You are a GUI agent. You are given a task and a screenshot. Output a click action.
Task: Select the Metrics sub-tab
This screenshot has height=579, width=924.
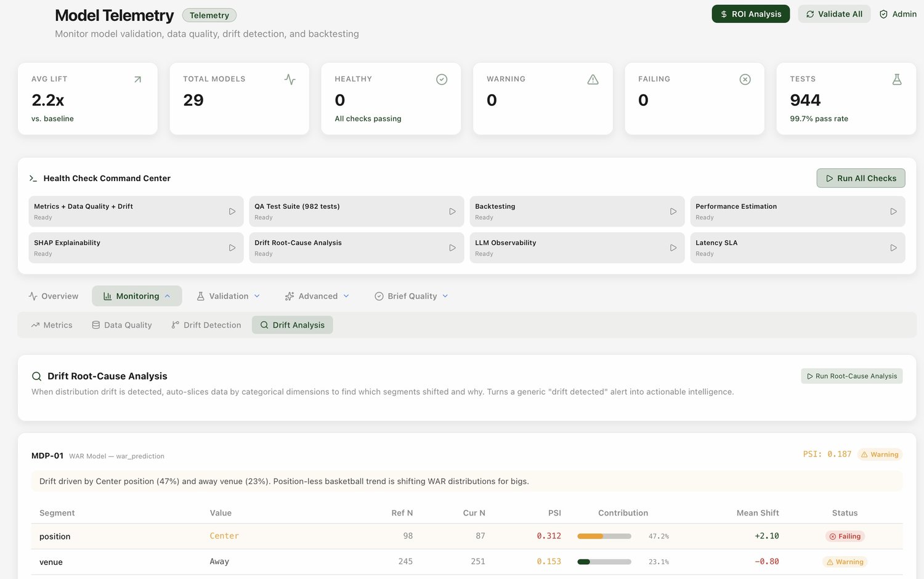point(52,325)
